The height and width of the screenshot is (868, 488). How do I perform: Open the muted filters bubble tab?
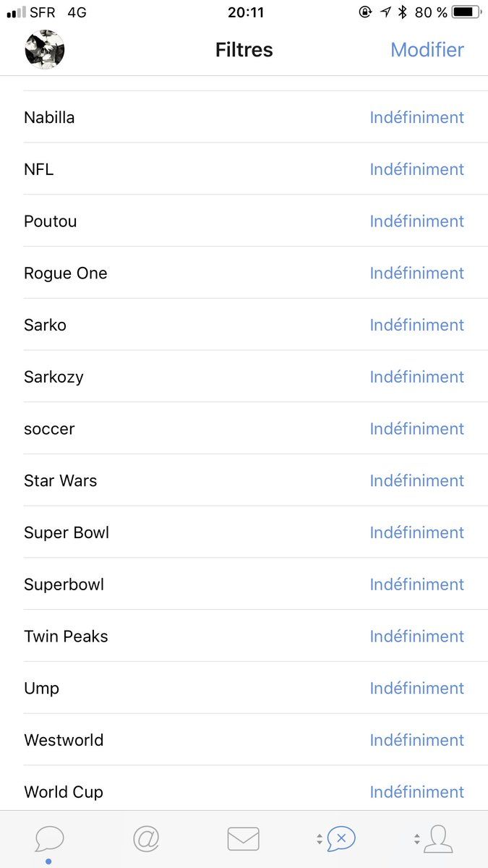pyautogui.click(x=341, y=839)
